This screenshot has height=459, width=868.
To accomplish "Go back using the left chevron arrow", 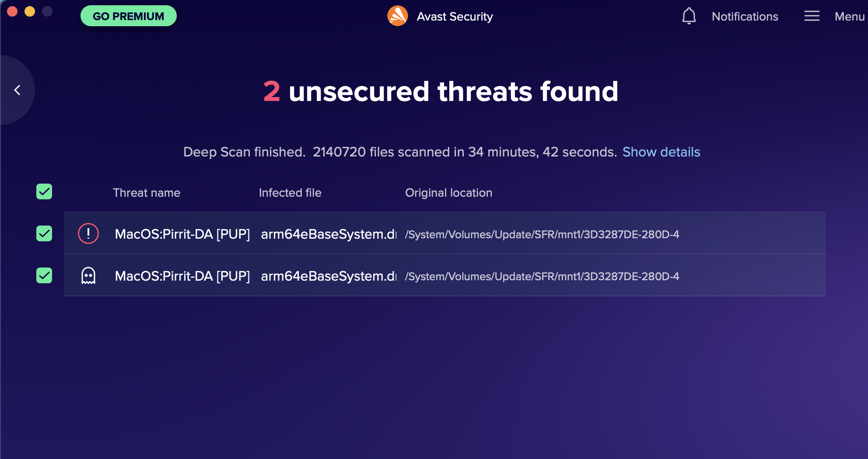I will coord(17,90).
